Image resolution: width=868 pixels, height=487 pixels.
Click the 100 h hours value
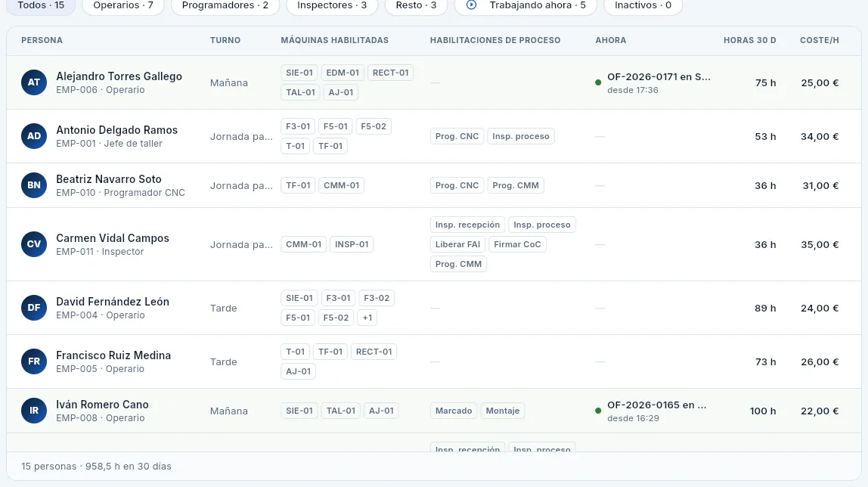click(763, 411)
